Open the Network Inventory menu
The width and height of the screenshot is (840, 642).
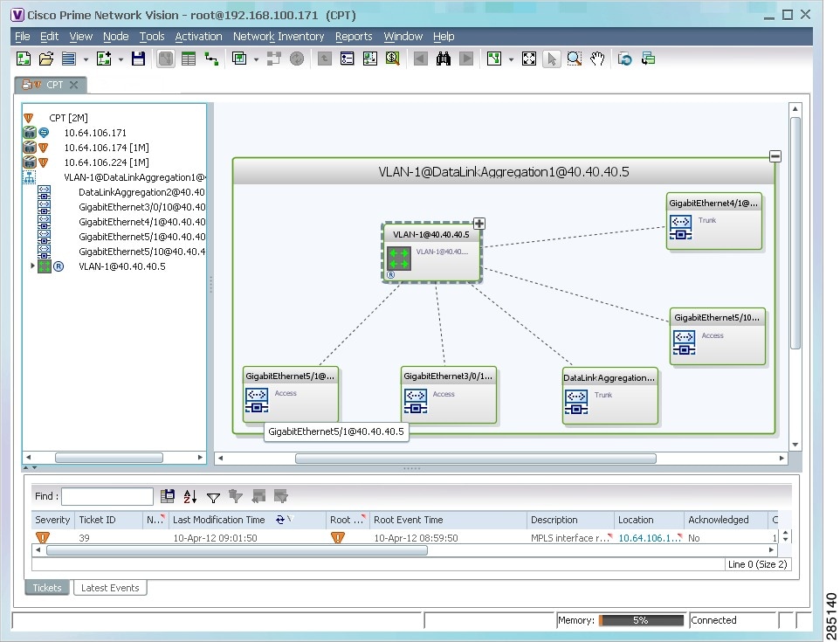point(279,37)
